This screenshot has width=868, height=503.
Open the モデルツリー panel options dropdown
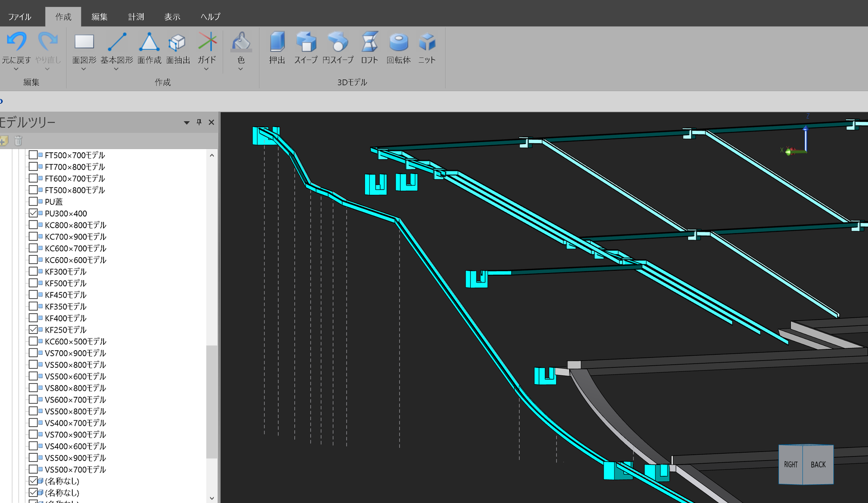(186, 122)
